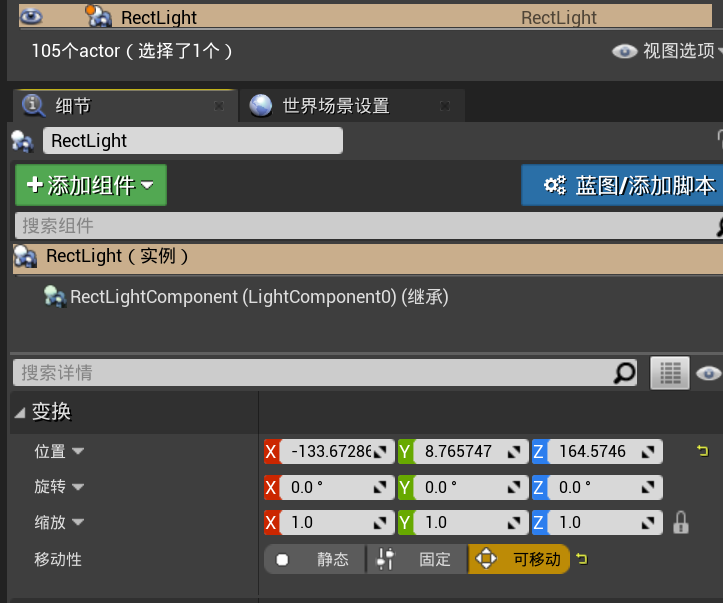Set mobility to 静态 static
Viewport: 723px width, 603px height.
(315, 559)
